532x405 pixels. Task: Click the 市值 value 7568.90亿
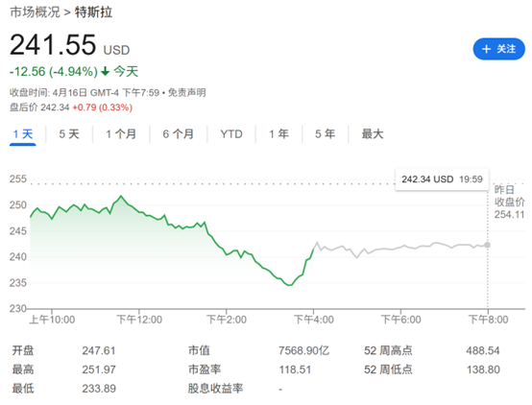click(304, 350)
